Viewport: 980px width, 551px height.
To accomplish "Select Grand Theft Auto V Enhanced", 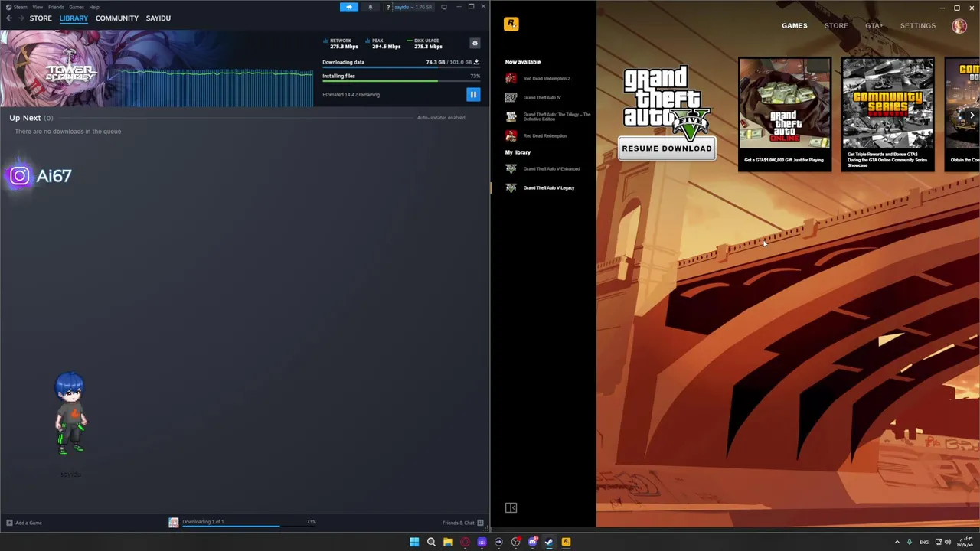I will 544,168.
